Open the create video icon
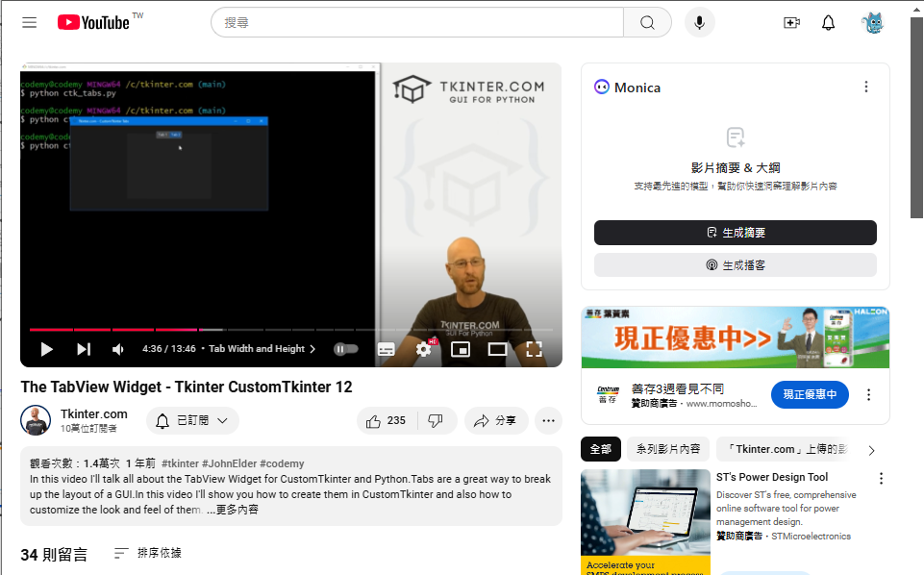 [x=791, y=22]
